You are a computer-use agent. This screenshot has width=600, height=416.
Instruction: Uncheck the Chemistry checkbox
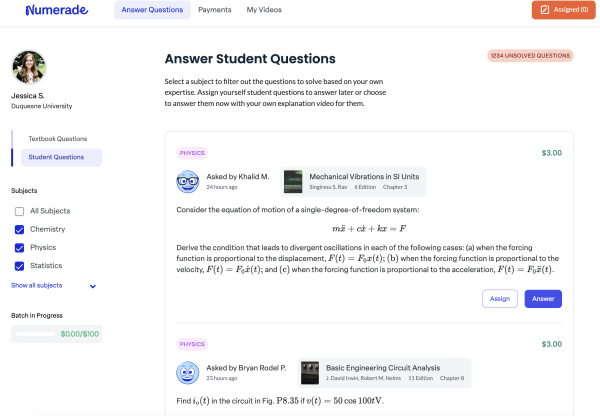(x=19, y=229)
